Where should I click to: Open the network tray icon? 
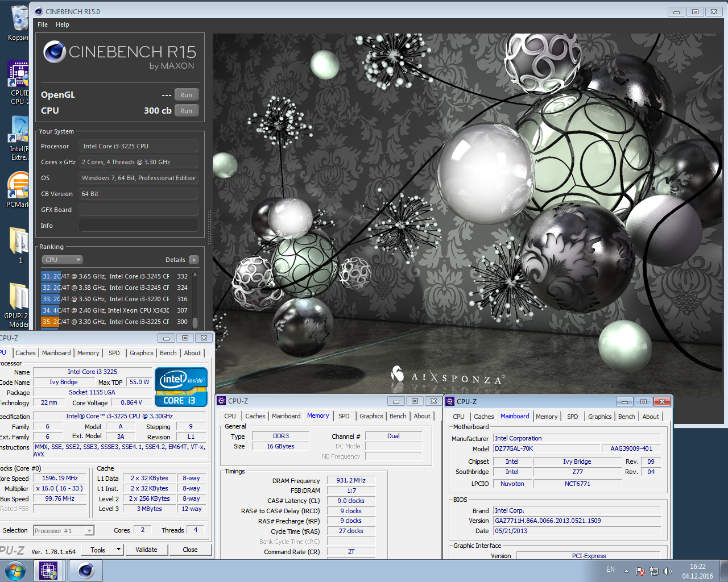point(654,571)
